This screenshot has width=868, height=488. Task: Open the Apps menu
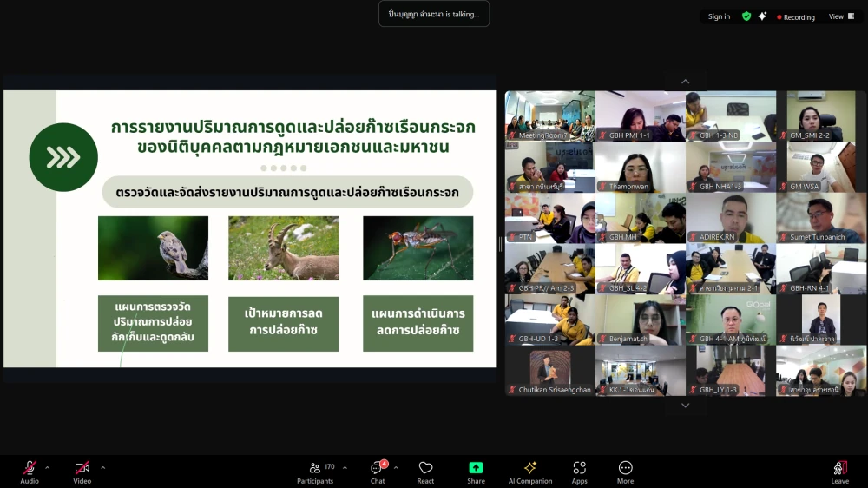(580, 472)
